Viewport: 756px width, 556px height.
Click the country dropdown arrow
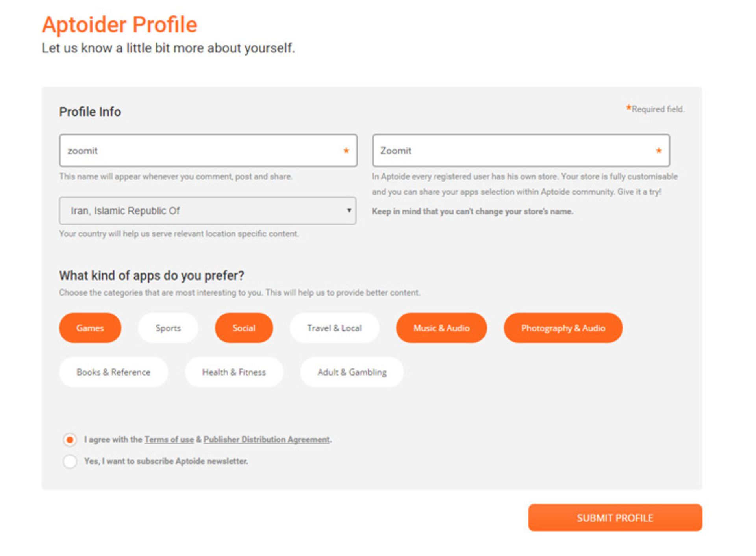348,210
